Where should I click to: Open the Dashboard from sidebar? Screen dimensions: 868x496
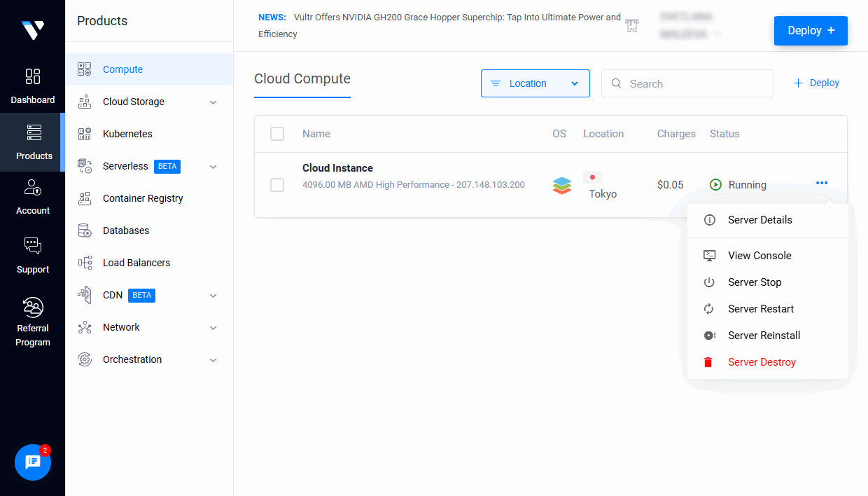click(x=32, y=84)
